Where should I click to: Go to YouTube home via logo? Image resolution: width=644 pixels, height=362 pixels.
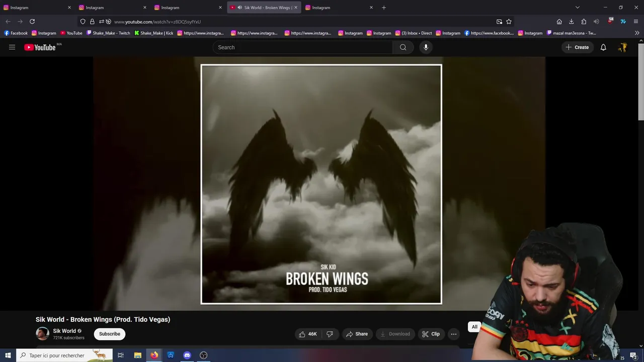(x=40, y=47)
